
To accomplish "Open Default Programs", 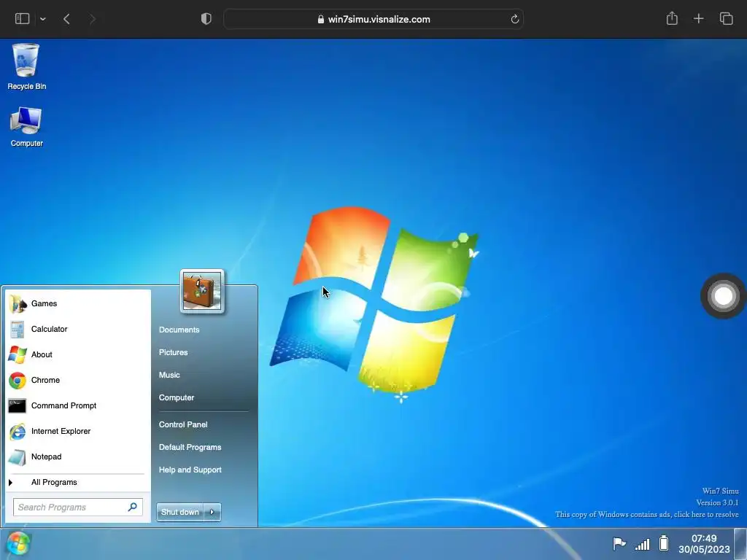I will 190,447.
